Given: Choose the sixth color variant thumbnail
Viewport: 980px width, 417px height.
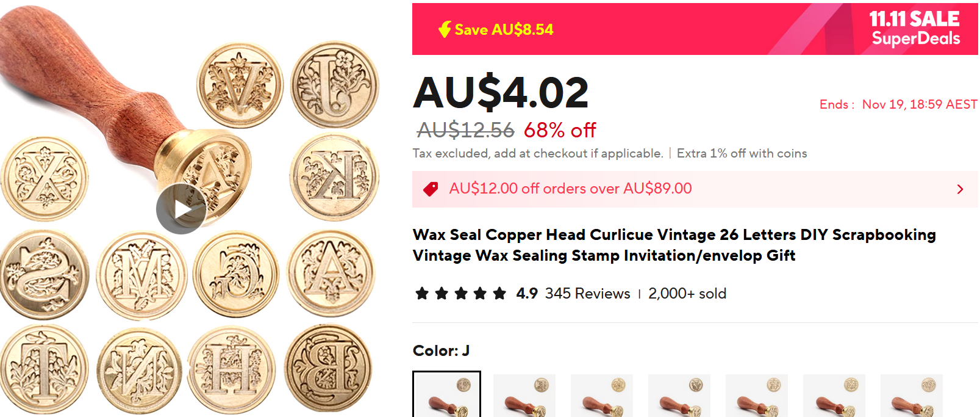Looking at the screenshot, I should [x=834, y=396].
